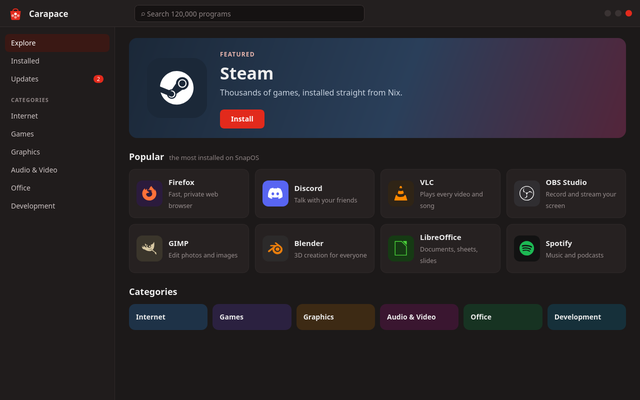This screenshot has width=640, height=400.
Task: Click the Discord card title
Action: [308, 188]
